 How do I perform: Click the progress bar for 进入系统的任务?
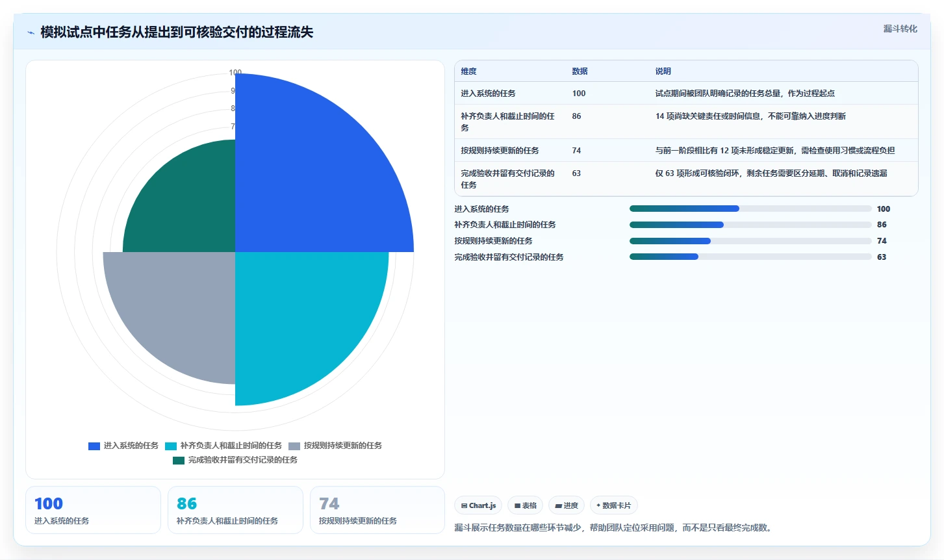click(x=750, y=209)
